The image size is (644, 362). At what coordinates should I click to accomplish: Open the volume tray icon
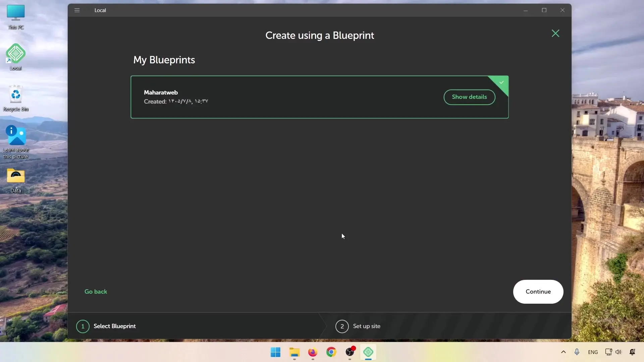[619, 352]
